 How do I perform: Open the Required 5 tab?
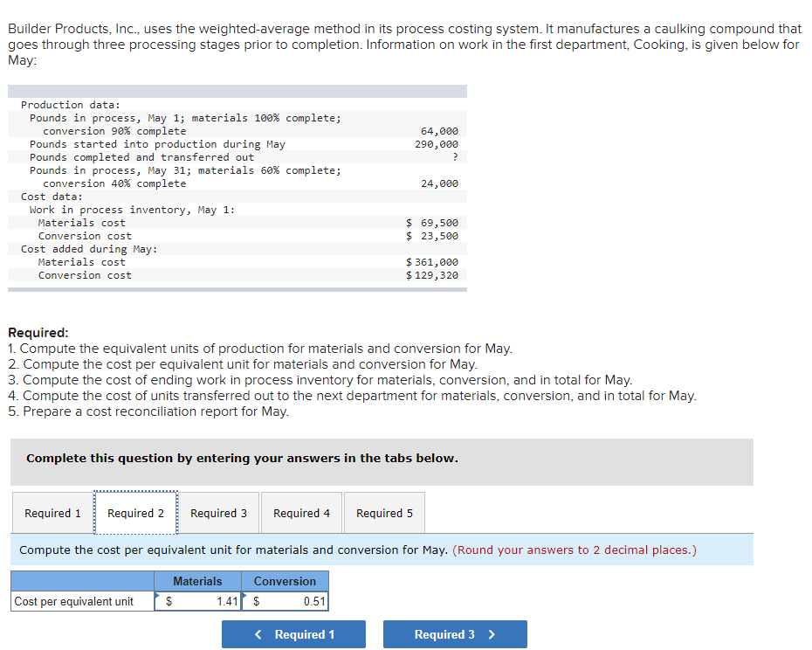(383, 513)
